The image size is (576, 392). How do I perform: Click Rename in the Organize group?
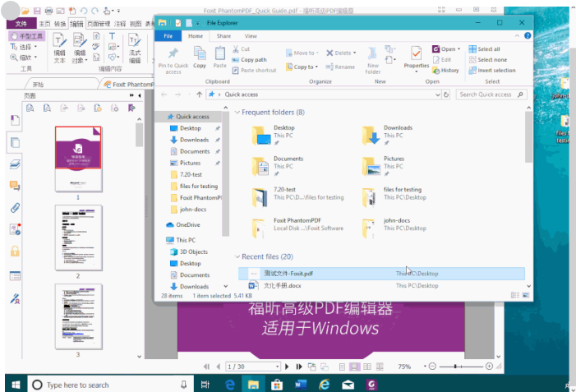tap(340, 67)
